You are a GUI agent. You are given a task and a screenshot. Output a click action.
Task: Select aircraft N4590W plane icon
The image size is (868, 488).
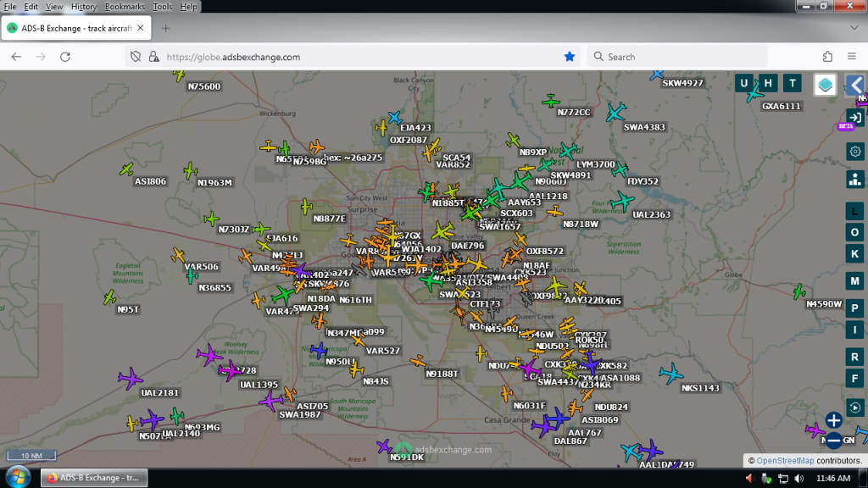point(799,291)
